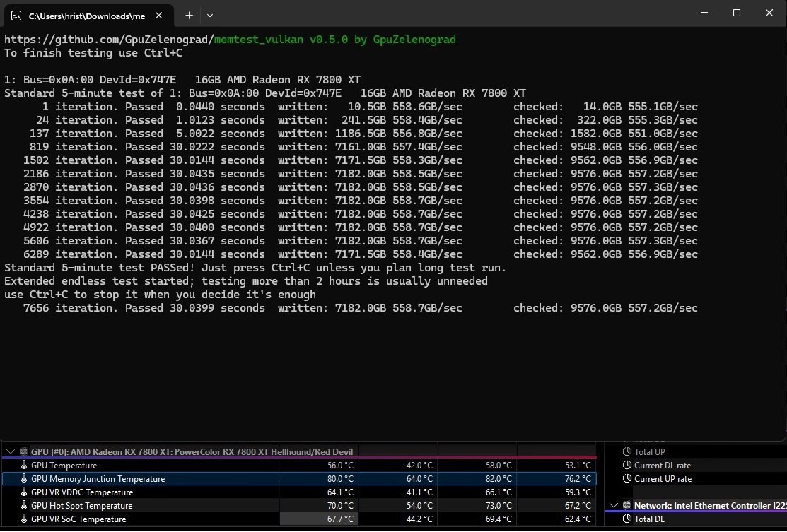Select the GPU VR VDDC Temperature row
The width and height of the screenshot is (787, 532).
pos(299,492)
